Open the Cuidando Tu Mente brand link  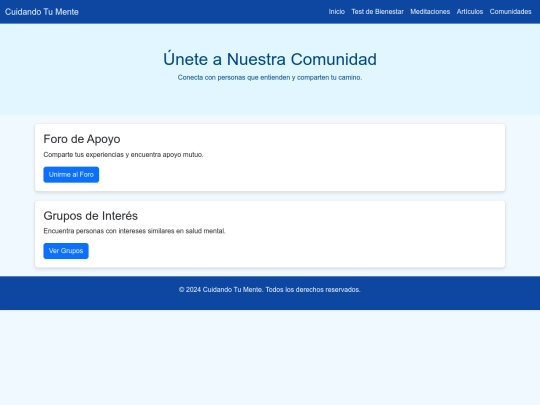click(x=42, y=12)
